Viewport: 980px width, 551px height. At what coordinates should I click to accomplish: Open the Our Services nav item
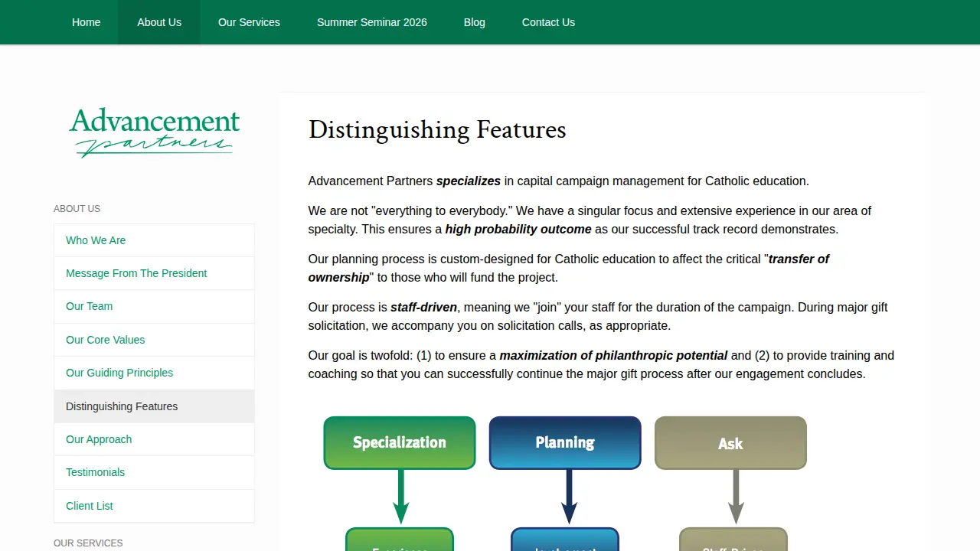249,22
